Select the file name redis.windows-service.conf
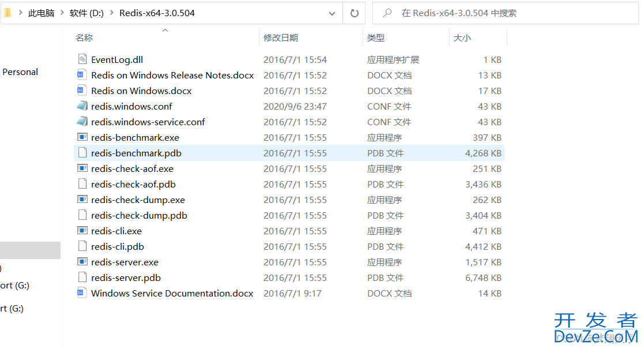Viewport: 644px width, 349px height. 148,122
